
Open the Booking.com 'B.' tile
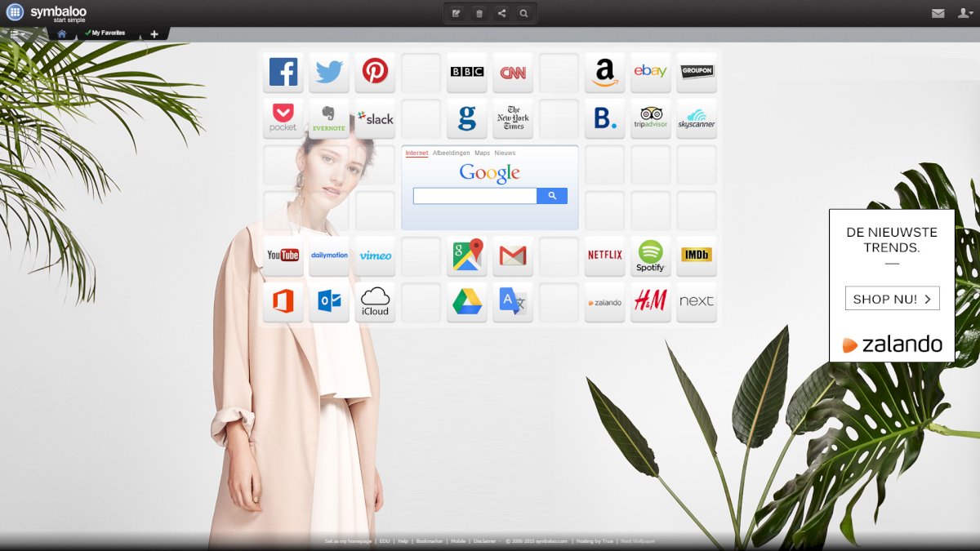click(x=605, y=118)
